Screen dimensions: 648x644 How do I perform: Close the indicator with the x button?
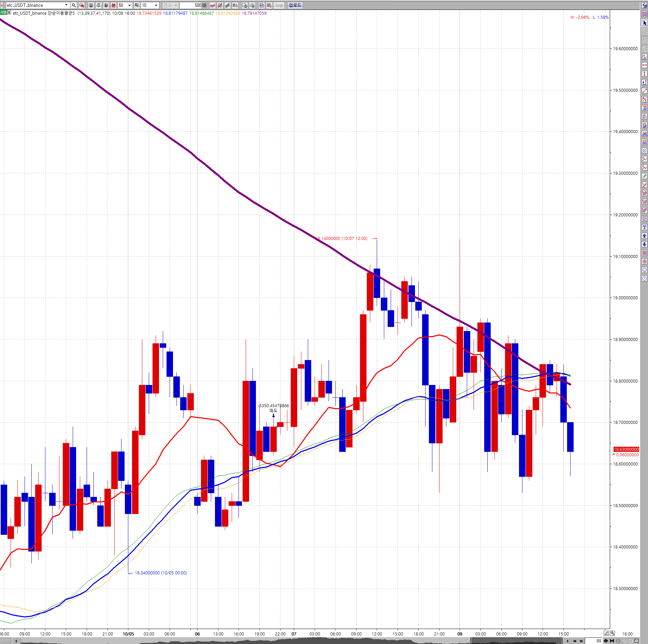coord(9,13)
